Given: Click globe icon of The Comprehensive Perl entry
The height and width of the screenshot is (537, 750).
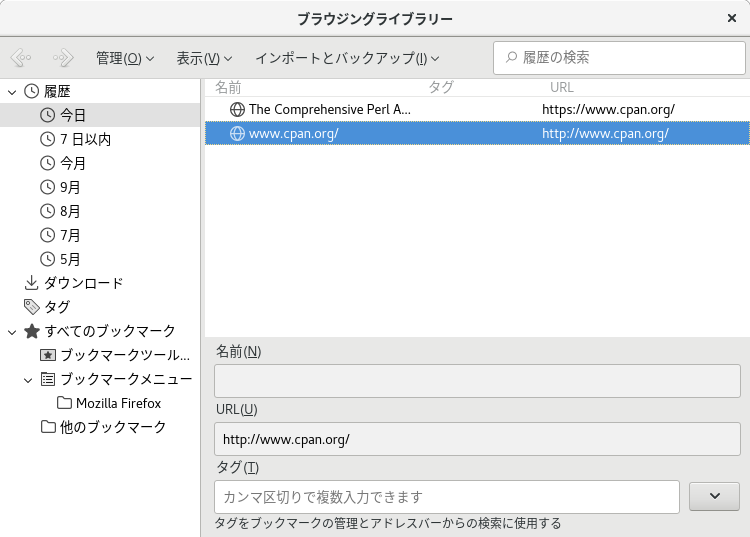Looking at the screenshot, I should [237, 110].
